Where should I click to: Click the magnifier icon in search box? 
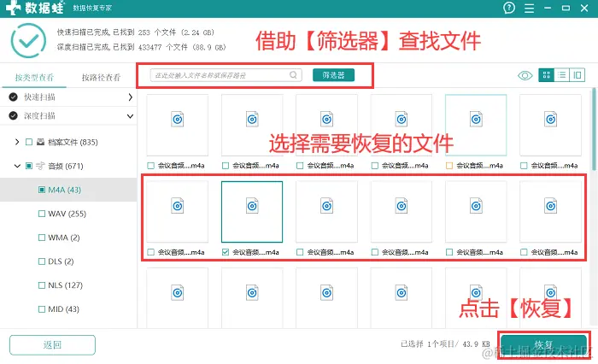(293, 75)
